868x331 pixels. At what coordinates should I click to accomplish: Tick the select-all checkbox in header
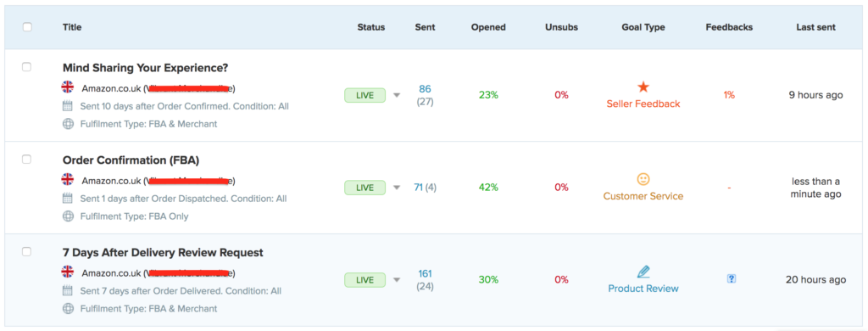(x=27, y=27)
